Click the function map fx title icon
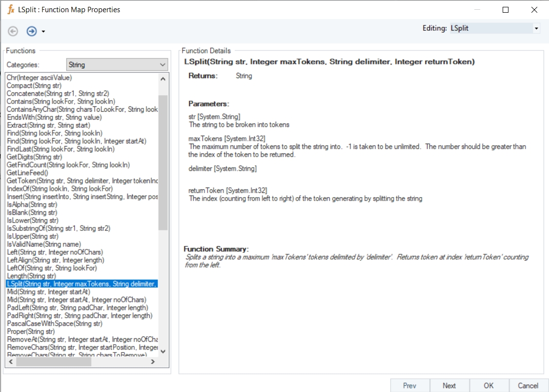This screenshot has height=392, width=549. [x=10, y=10]
